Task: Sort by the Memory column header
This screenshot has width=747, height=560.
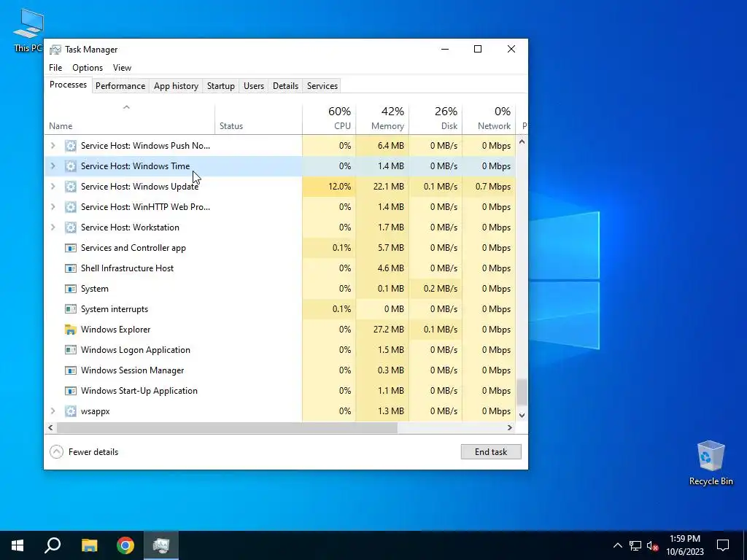Action: coord(382,119)
